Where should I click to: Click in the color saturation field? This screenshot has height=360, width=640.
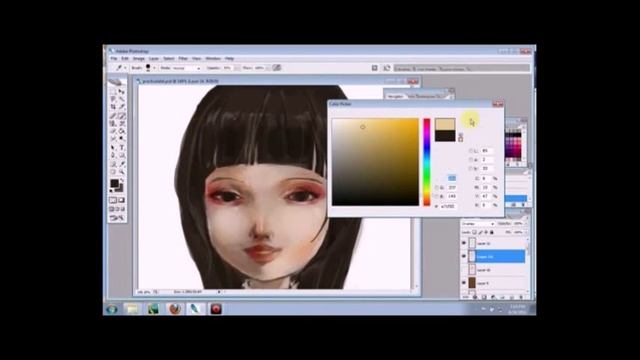[375, 162]
